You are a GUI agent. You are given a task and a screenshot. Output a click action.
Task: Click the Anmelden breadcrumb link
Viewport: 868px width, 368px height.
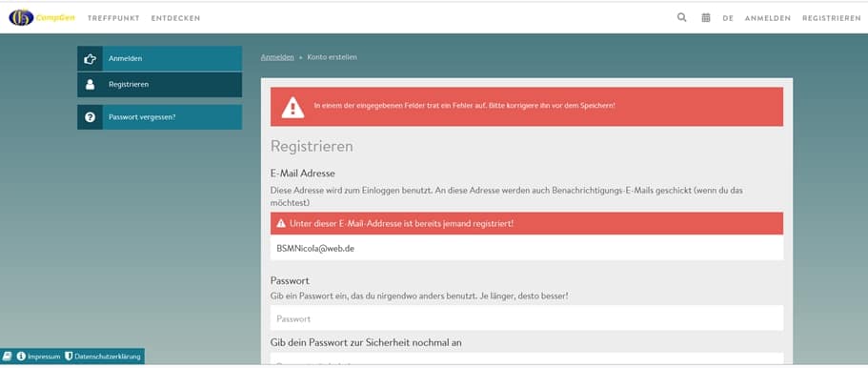(277, 57)
